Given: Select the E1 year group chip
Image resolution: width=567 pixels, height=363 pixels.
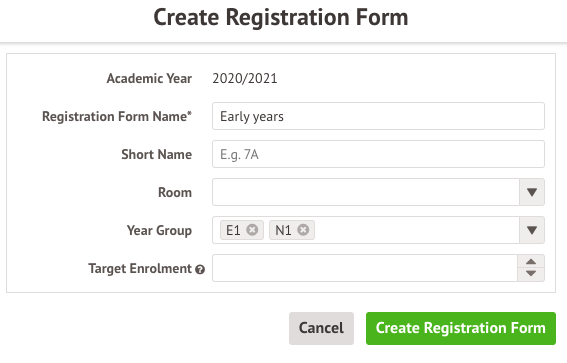Looking at the screenshot, I should 233,230.
